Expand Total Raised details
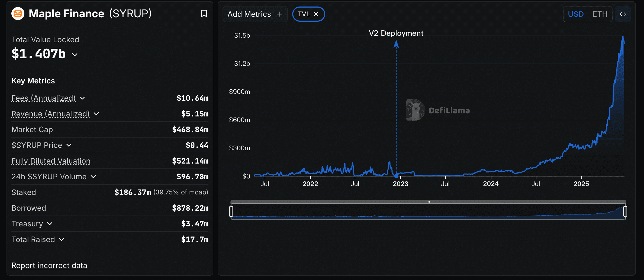The image size is (644, 280). (62, 239)
